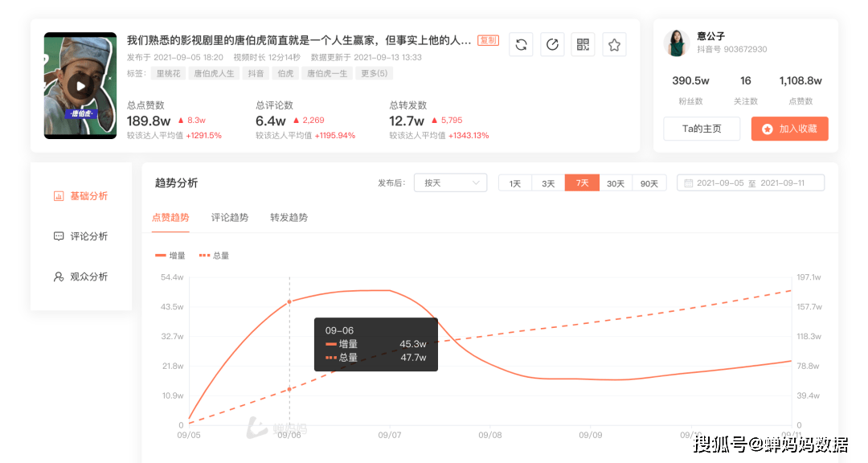The width and height of the screenshot is (868, 463).
Task: Switch to 转发趋势 tab
Action: [x=289, y=218]
